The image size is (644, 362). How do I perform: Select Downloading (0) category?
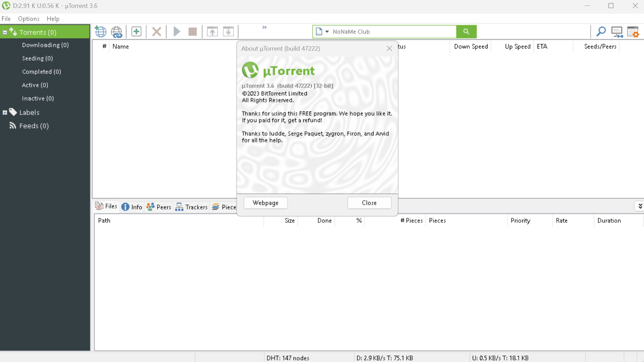(x=45, y=45)
